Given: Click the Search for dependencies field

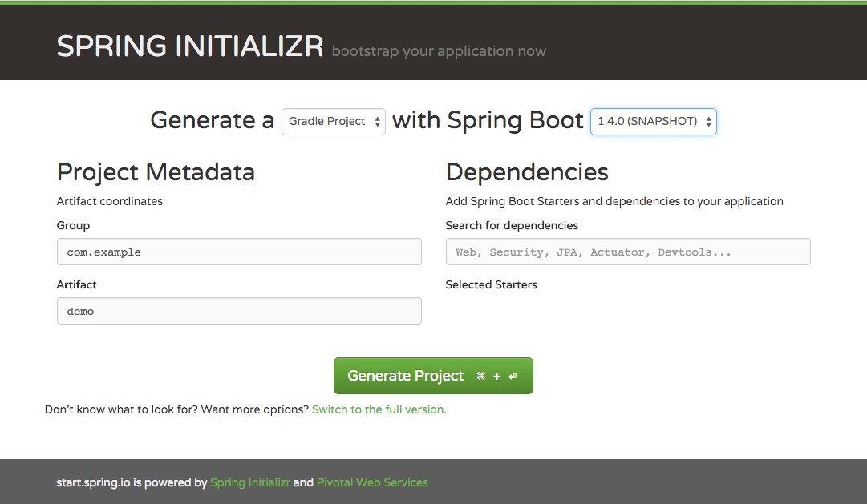Looking at the screenshot, I should click(628, 252).
